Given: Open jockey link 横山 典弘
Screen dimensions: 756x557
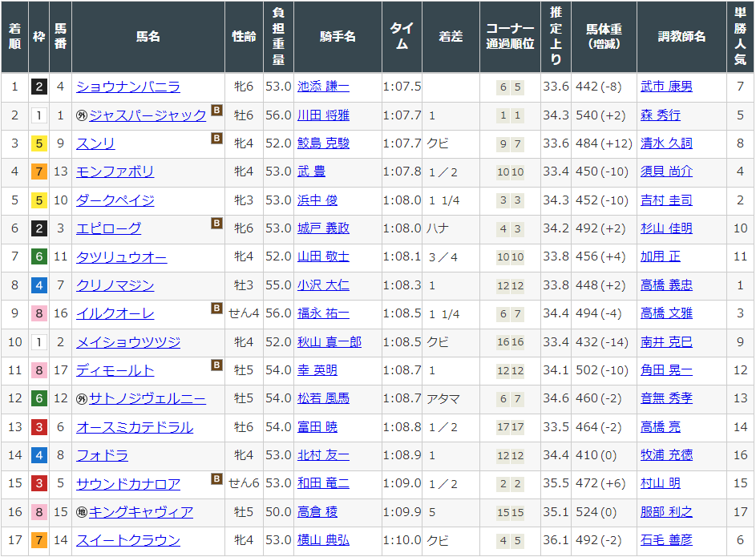Looking at the screenshot, I should tap(324, 540).
